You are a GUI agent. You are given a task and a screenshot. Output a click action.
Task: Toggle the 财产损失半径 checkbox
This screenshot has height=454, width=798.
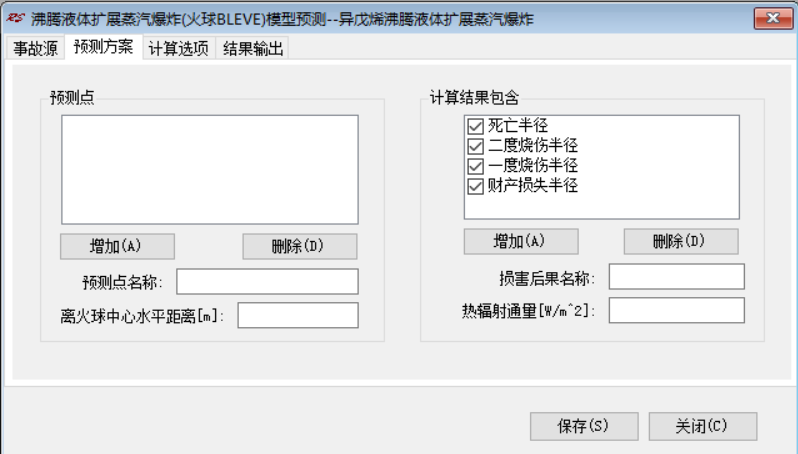475,186
